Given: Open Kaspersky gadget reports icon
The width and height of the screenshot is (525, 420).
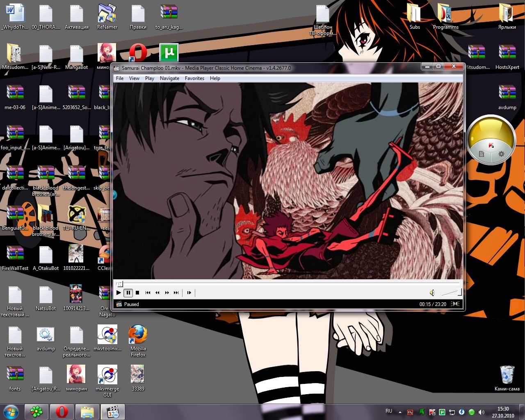Looking at the screenshot, I should [x=482, y=154].
